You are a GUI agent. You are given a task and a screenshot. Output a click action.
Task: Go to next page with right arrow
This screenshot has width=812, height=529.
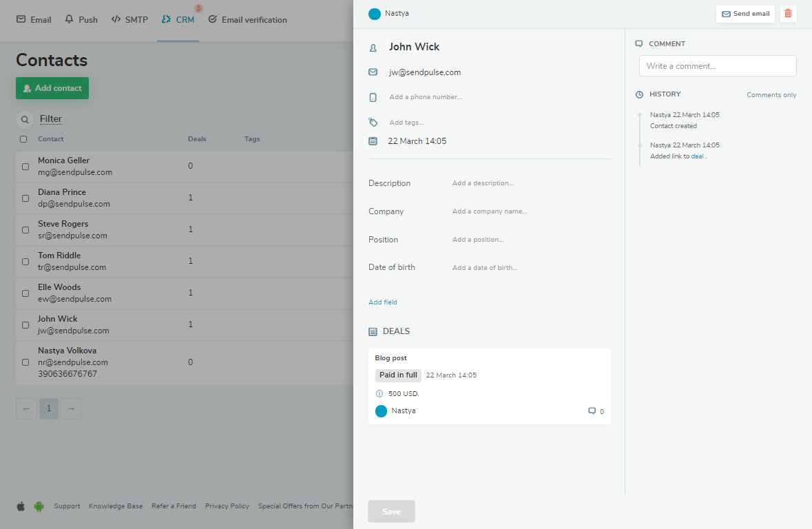click(71, 408)
